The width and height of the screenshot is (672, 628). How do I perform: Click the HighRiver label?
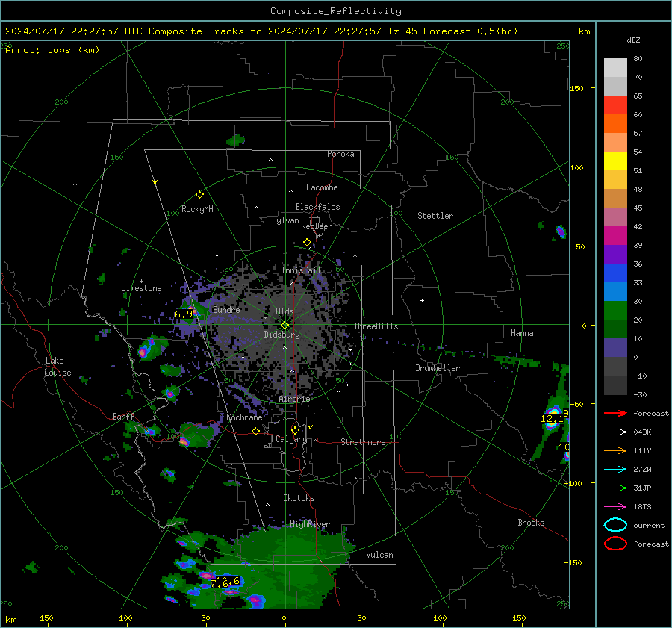(310, 524)
